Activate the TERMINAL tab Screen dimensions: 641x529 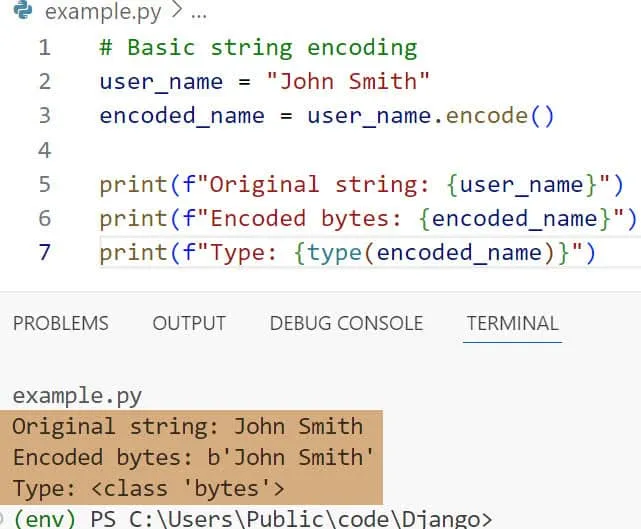pos(512,323)
